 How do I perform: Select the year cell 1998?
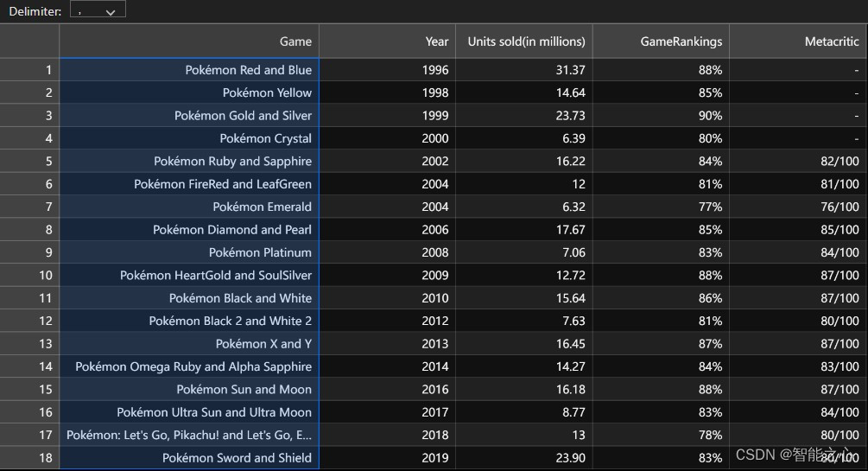point(387,92)
